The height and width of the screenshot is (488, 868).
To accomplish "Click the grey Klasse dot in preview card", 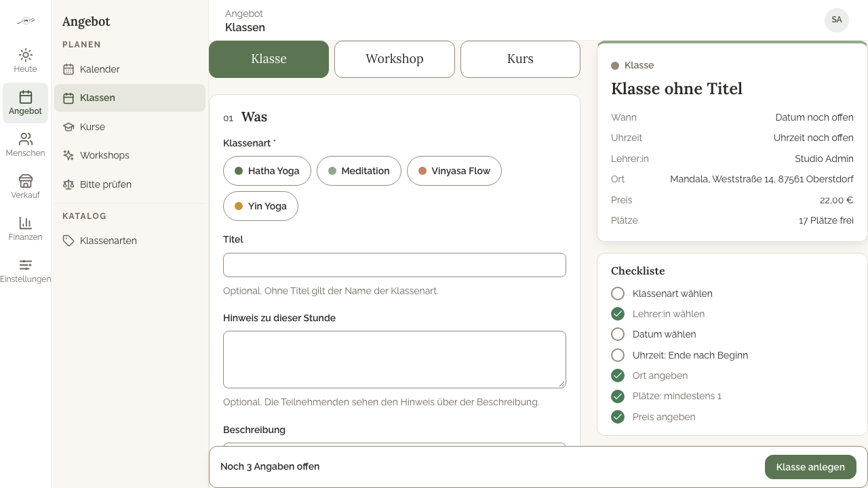I will (x=615, y=66).
